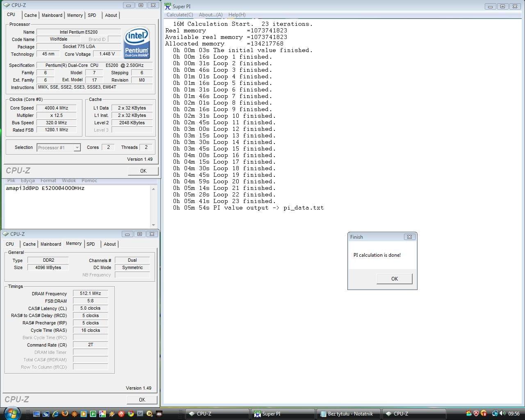Click the red security shield tray icon

[476, 413]
